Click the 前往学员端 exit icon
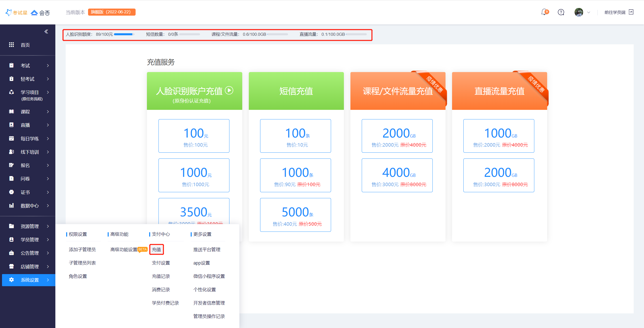 [x=631, y=12]
